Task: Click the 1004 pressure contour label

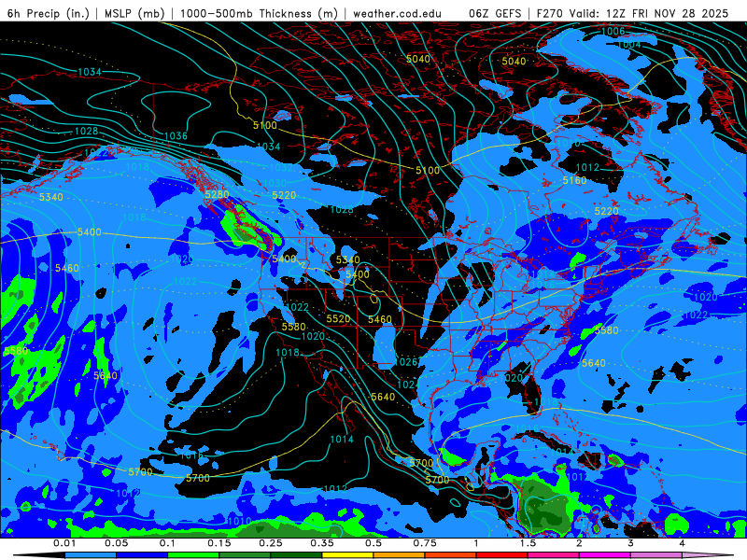Action: click(628, 44)
